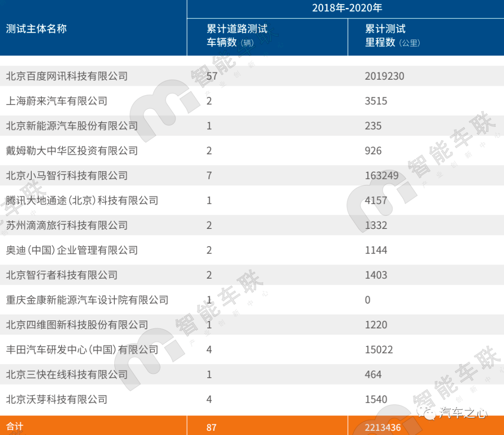The height and width of the screenshot is (435, 504).
Task: Click the mileage value 0 for 重庆金康
Action: (x=367, y=300)
